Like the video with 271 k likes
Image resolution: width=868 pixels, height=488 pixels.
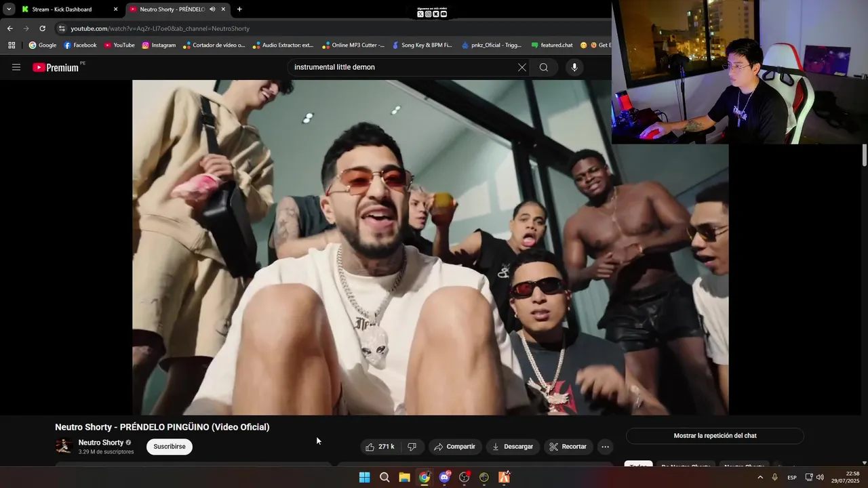380,447
